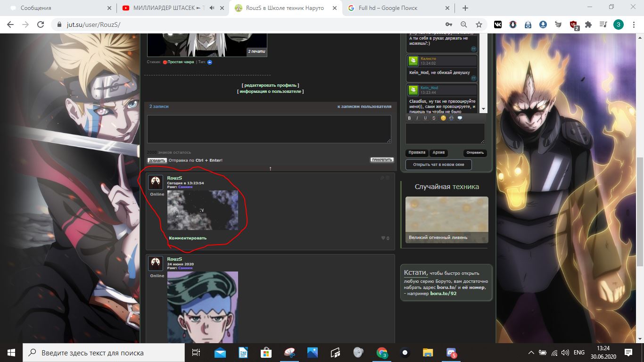Image resolution: width=644 pixels, height=362 pixels.
Task: Open Chrome media control playlist icon
Action: [x=603, y=25]
